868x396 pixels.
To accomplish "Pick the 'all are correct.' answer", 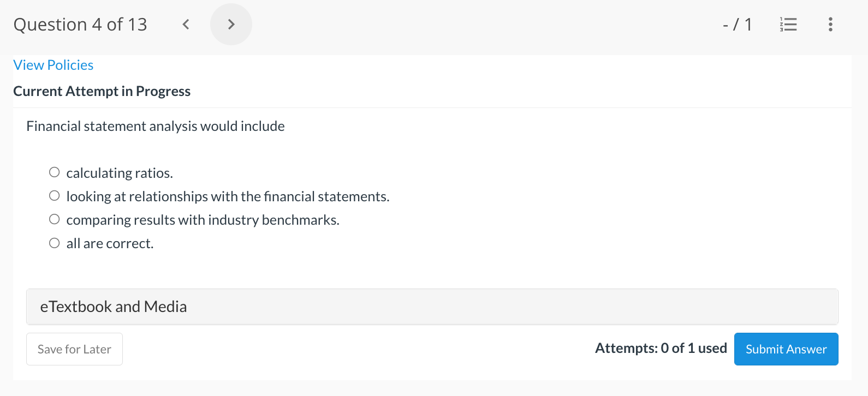I will coord(54,243).
